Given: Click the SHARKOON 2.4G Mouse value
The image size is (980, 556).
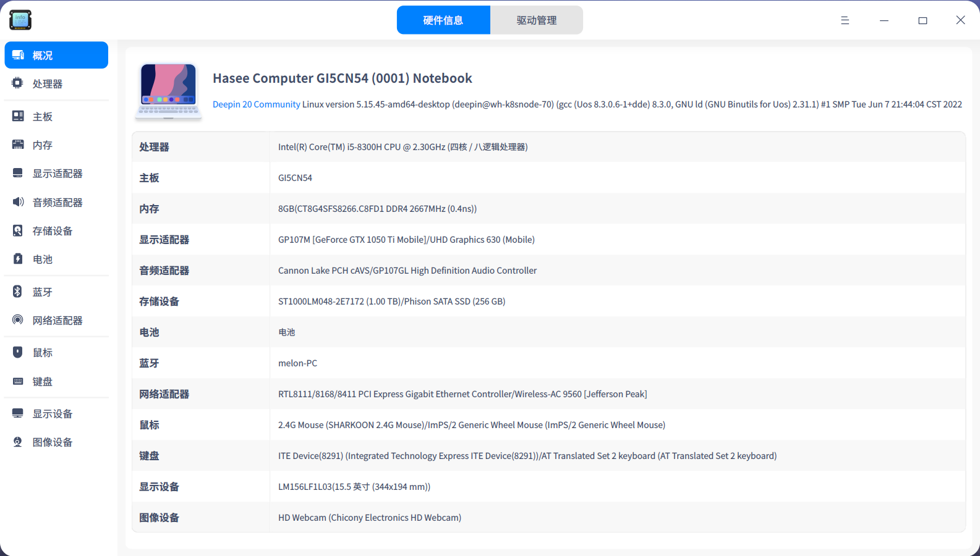Looking at the screenshot, I should click(x=472, y=425).
